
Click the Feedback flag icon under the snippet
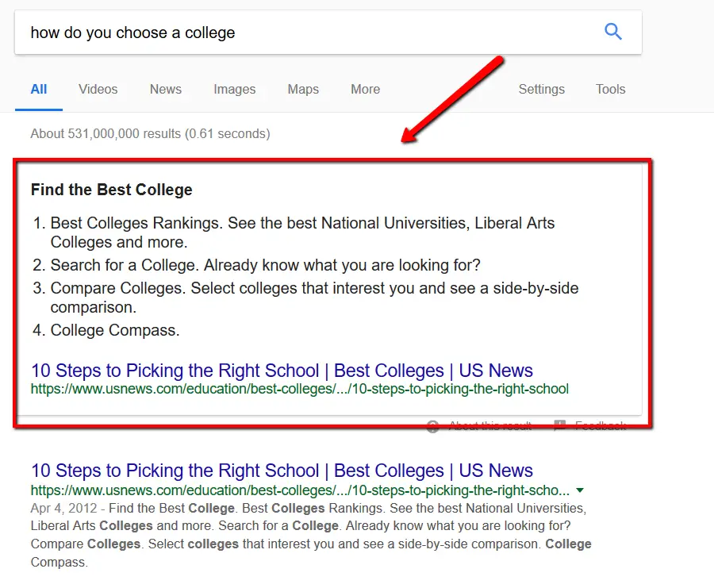559,426
